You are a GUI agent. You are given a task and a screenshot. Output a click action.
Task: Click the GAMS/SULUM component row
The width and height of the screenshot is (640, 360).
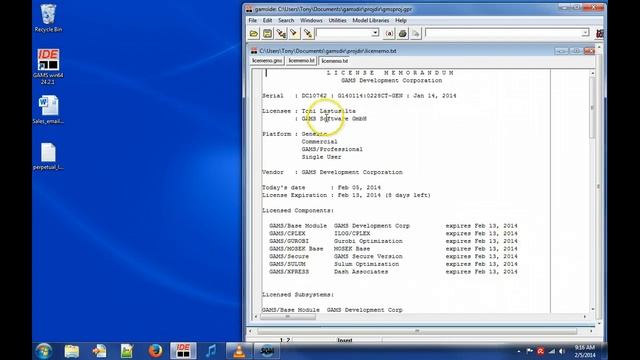coord(393,264)
